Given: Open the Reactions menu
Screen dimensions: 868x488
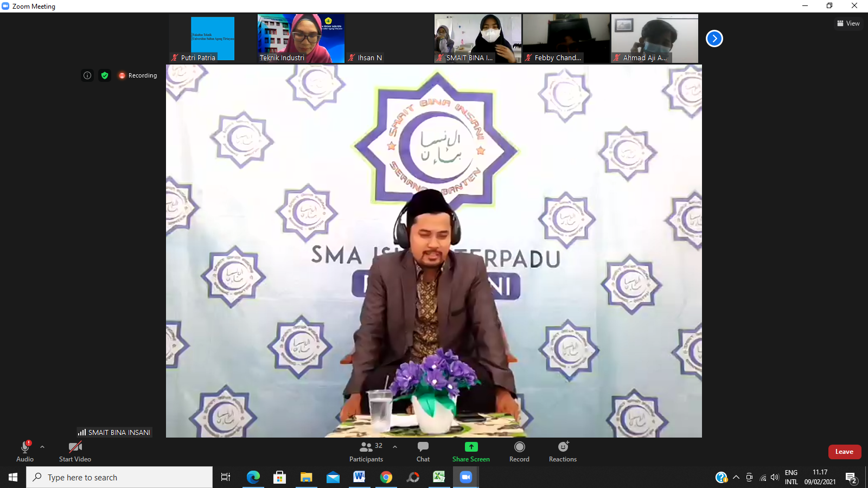Looking at the screenshot, I should 563,451.
